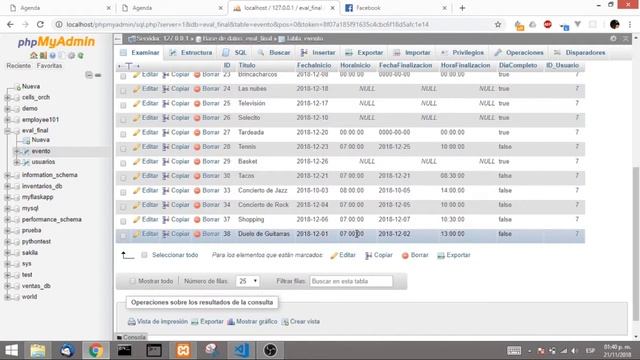Open Vista de impresión

point(158,322)
